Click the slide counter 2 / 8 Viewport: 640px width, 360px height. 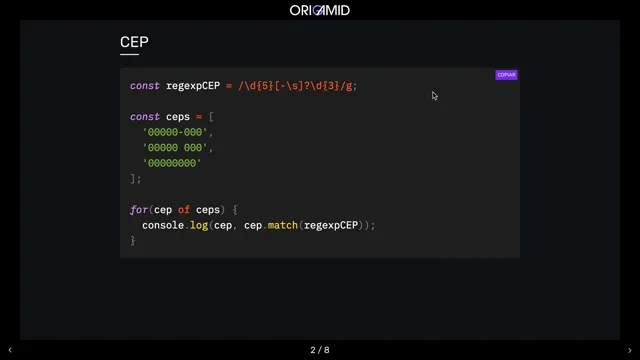(x=320, y=350)
